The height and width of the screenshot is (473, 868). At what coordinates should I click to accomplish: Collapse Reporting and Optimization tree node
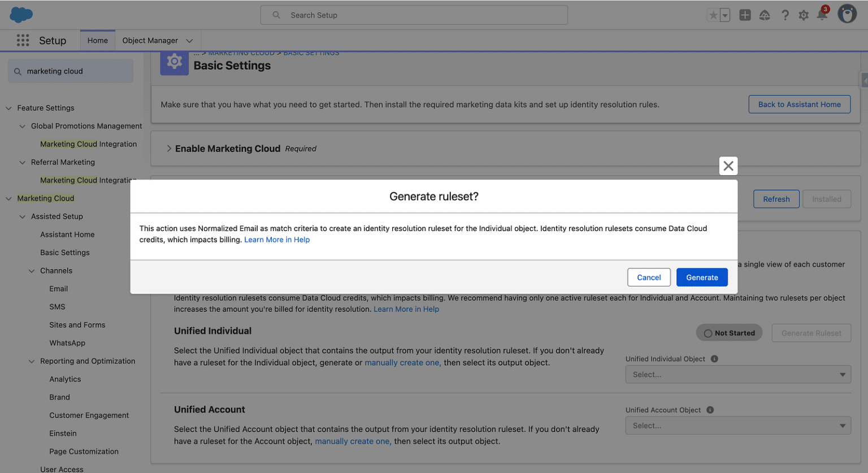click(32, 361)
